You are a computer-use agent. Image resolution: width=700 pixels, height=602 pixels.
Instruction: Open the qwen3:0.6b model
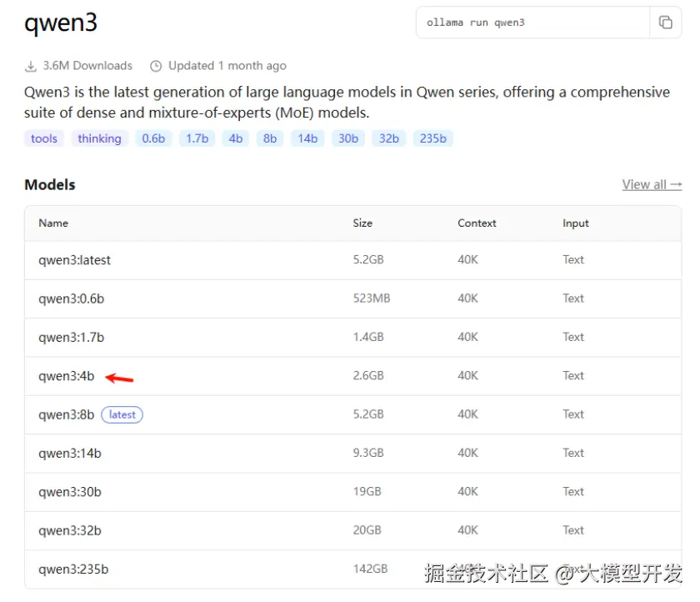tap(71, 298)
